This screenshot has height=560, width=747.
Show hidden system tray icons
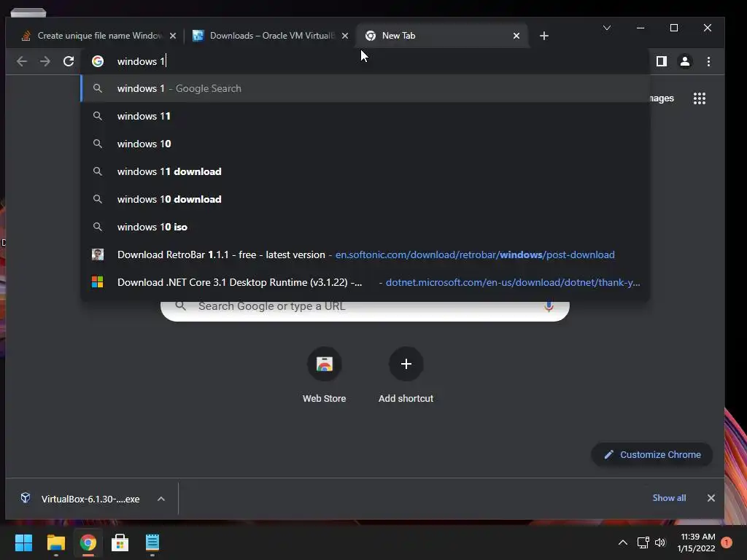click(623, 542)
